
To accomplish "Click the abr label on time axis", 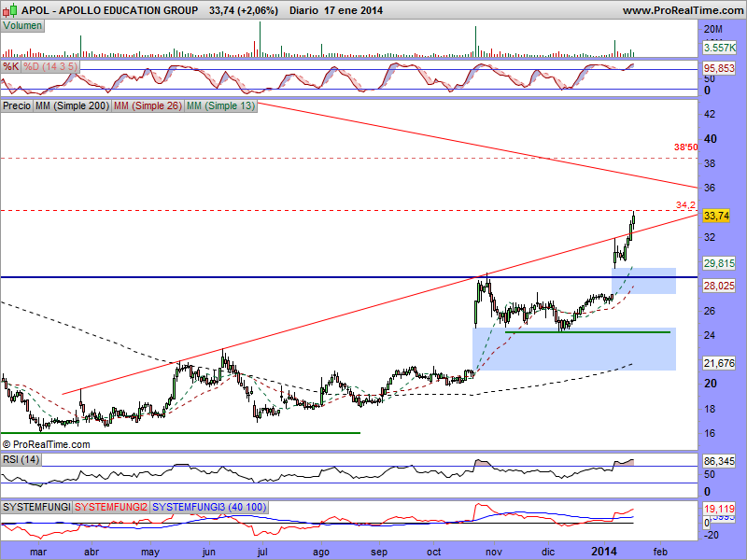I will click(x=92, y=552).
